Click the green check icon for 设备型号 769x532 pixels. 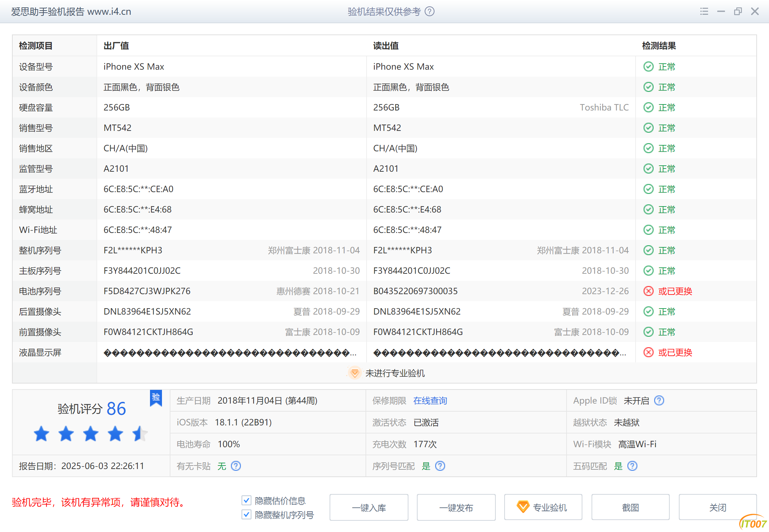point(649,66)
